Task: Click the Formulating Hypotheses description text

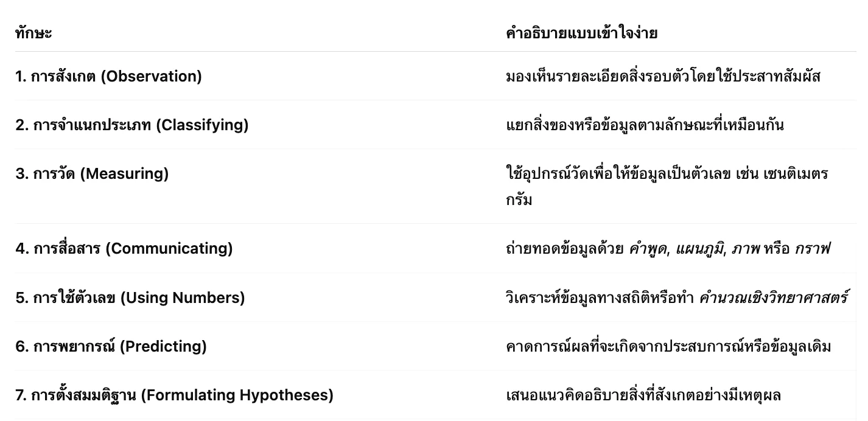Action: coord(643,395)
